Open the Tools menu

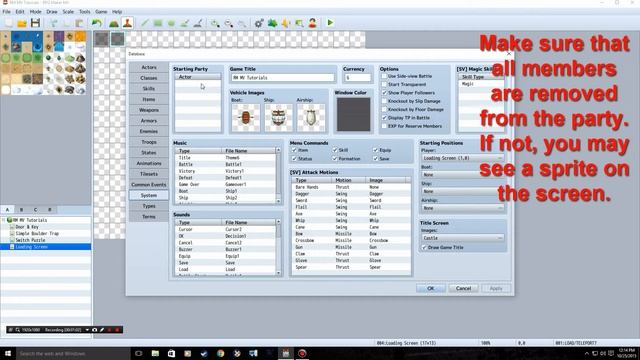[84, 11]
